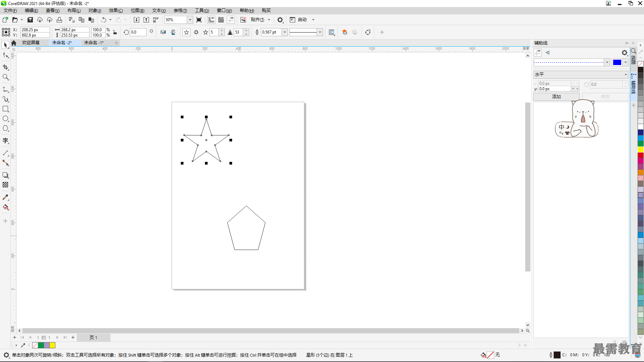Screen dimensions: 644x362
Task: Click the y guideline position field
Action: coord(555,89)
